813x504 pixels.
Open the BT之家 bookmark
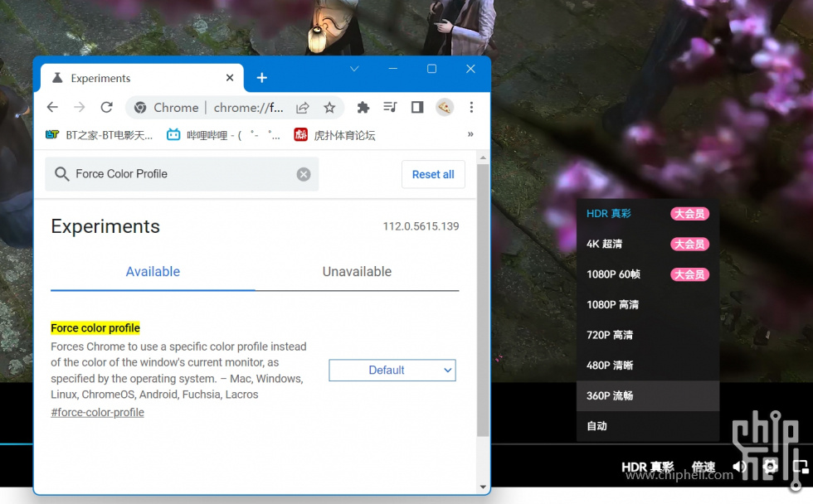point(99,135)
